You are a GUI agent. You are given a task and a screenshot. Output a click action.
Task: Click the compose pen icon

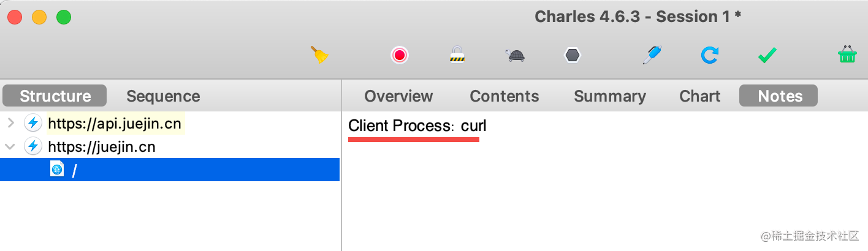tap(650, 55)
